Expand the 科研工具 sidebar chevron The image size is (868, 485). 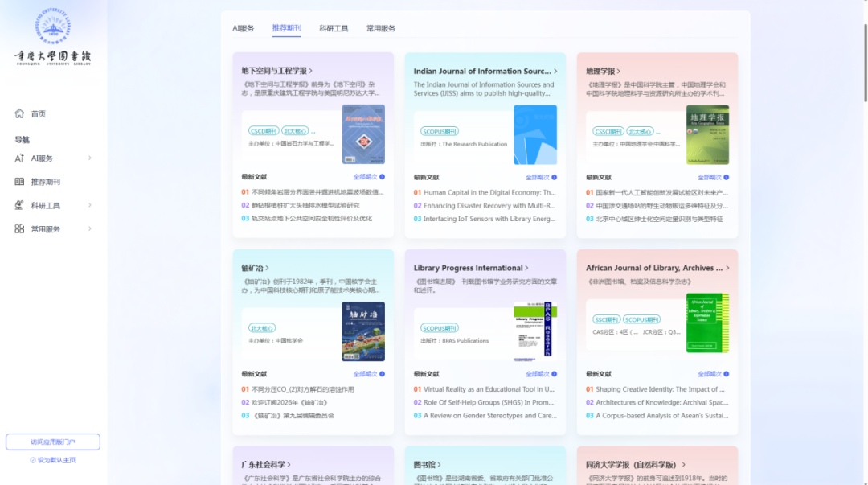pos(90,205)
